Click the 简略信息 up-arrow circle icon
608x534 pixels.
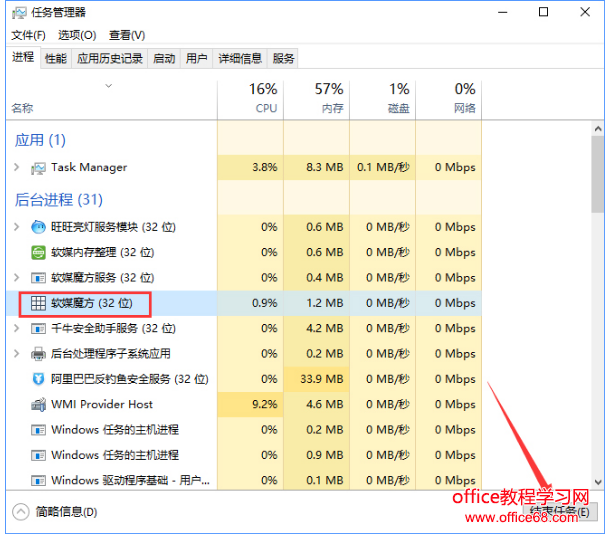tap(21, 512)
